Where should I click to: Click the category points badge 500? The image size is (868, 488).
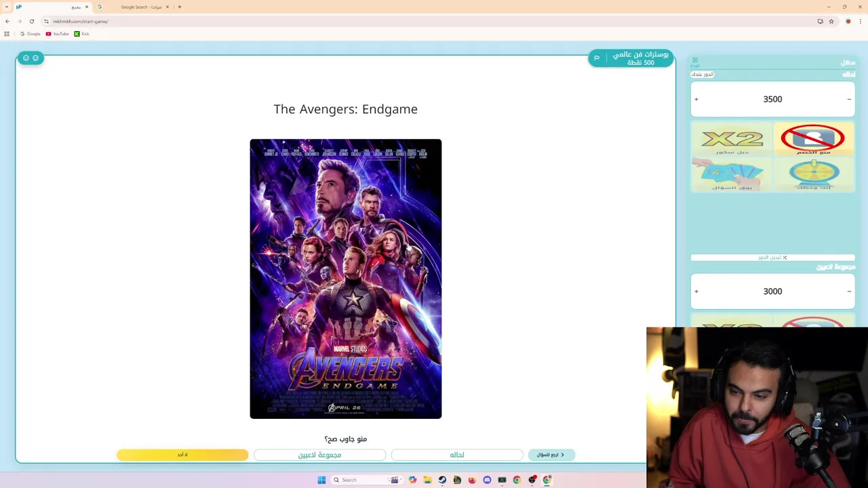pyautogui.click(x=631, y=58)
